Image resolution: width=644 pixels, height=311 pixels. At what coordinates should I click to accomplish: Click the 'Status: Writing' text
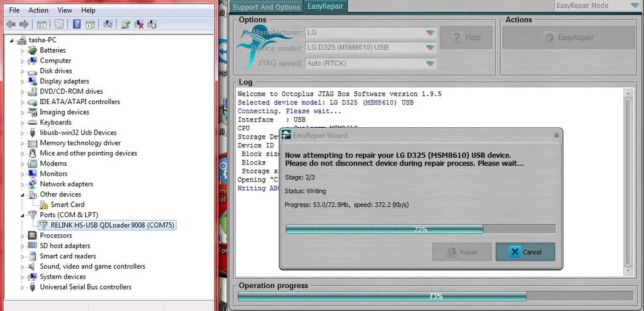305,191
